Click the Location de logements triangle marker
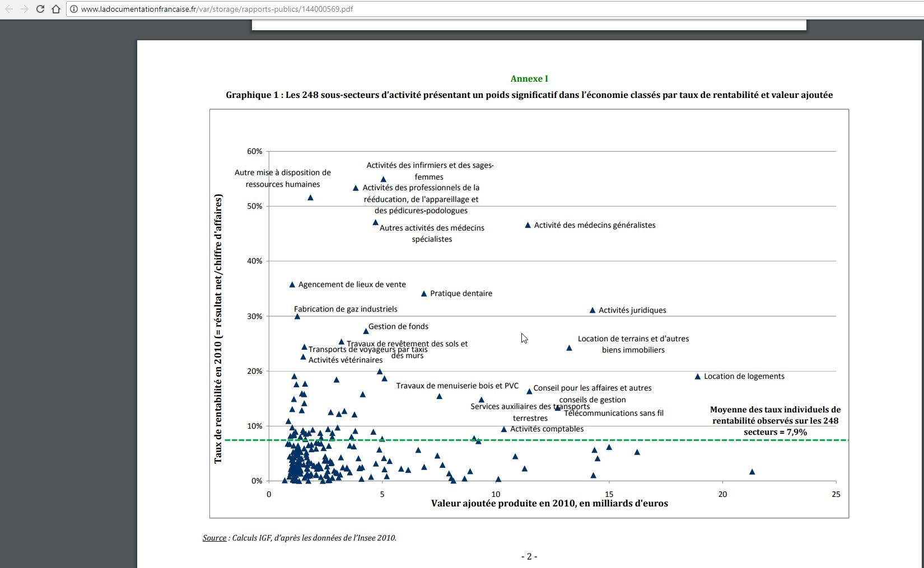Screen dimensions: 924x568 [x=698, y=377]
